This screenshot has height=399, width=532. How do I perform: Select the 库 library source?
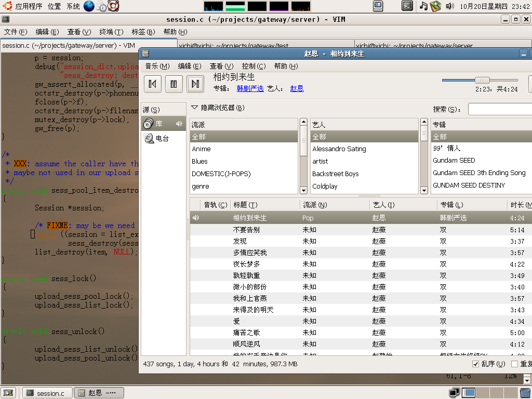164,124
